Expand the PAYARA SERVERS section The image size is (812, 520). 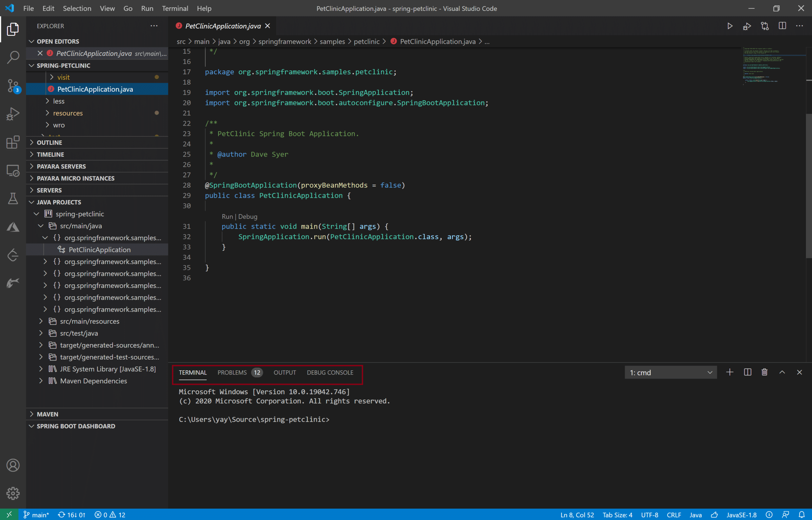click(97, 166)
